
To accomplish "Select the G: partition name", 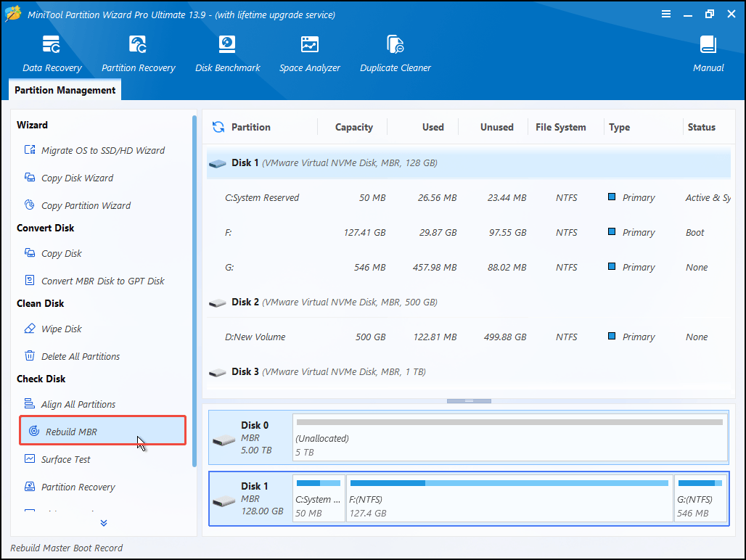I will pos(229,267).
